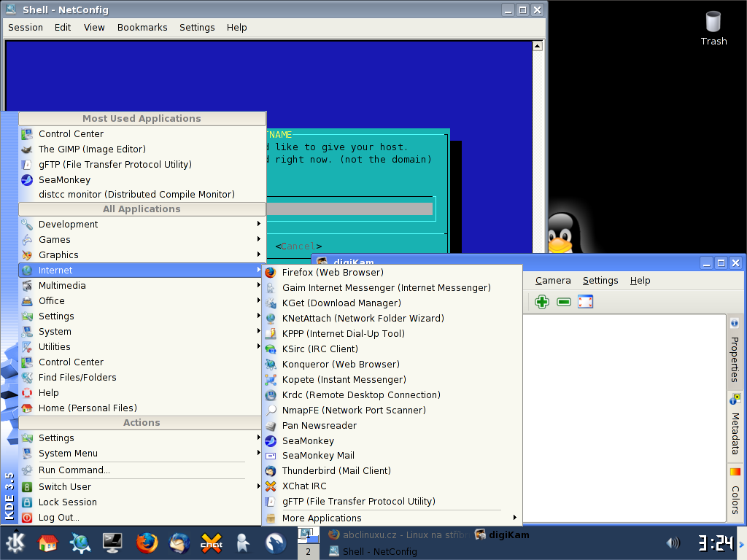Launch Home folder icon in panel
The height and width of the screenshot is (560, 747).
point(47,542)
